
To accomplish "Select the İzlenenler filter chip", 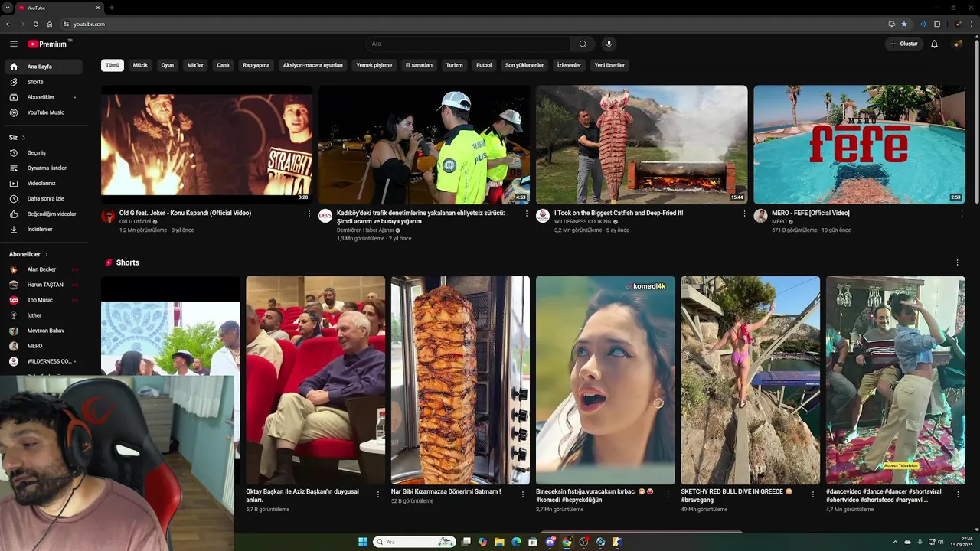I will [569, 65].
